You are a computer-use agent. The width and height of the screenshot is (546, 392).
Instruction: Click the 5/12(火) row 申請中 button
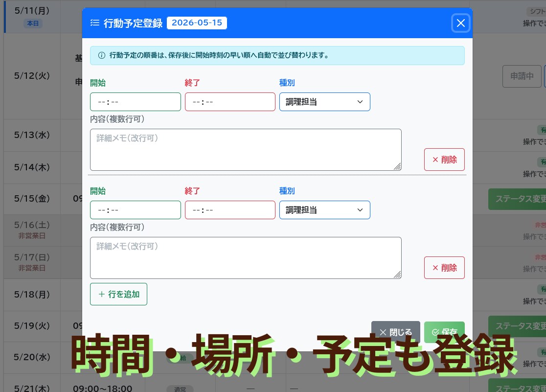click(x=522, y=76)
